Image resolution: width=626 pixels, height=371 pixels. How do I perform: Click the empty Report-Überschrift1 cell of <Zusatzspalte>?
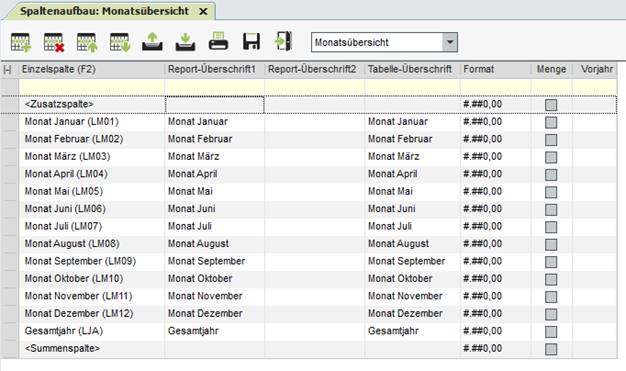point(214,105)
